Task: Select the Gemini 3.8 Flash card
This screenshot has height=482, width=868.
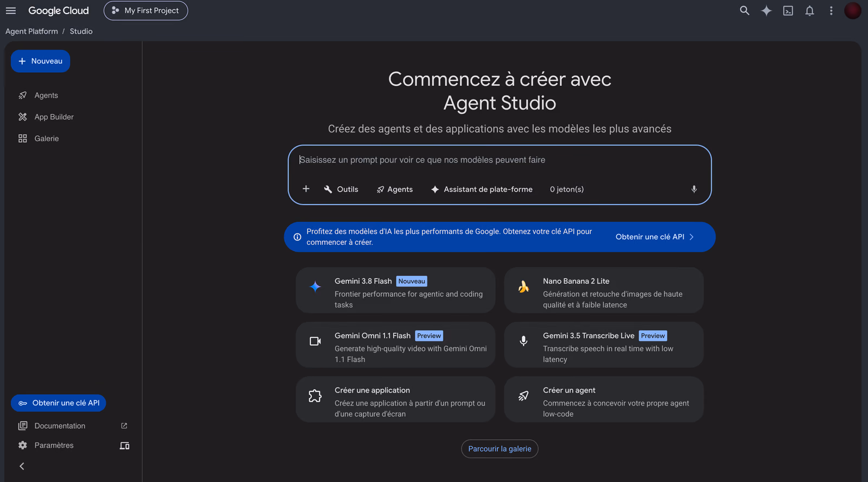Action: pyautogui.click(x=395, y=290)
